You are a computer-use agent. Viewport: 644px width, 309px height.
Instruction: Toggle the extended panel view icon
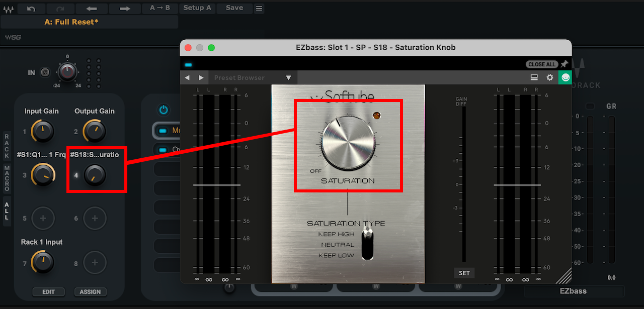[534, 77]
